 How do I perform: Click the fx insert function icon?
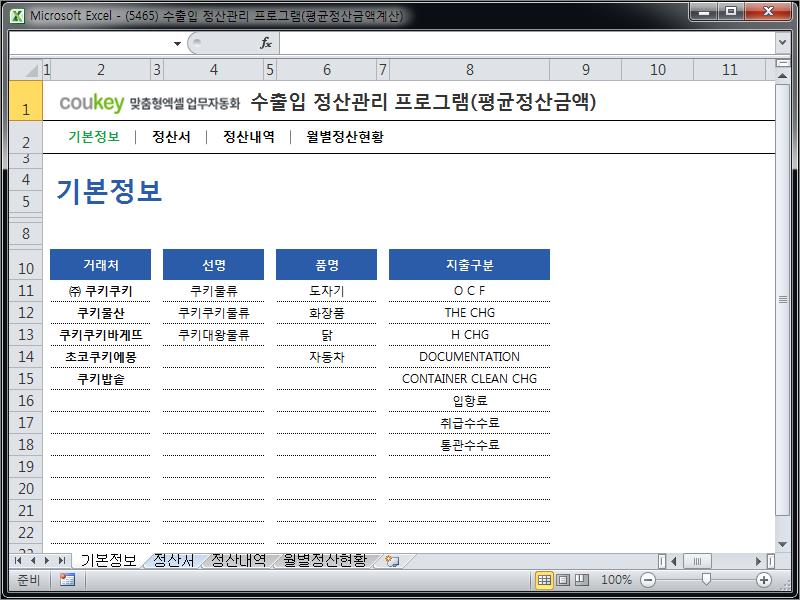tap(266, 43)
